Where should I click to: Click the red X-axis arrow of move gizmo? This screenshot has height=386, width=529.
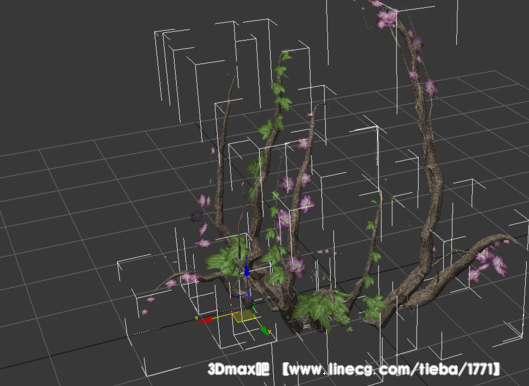tap(205, 320)
